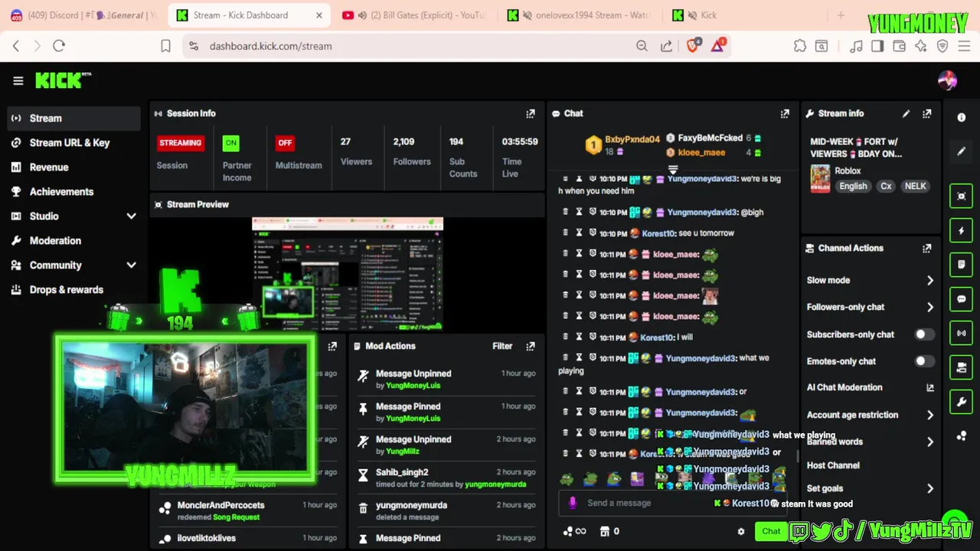Toggle the lightning bolt widget icon in right rail
This screenshot has height=551, width=980.
[962, 230]
